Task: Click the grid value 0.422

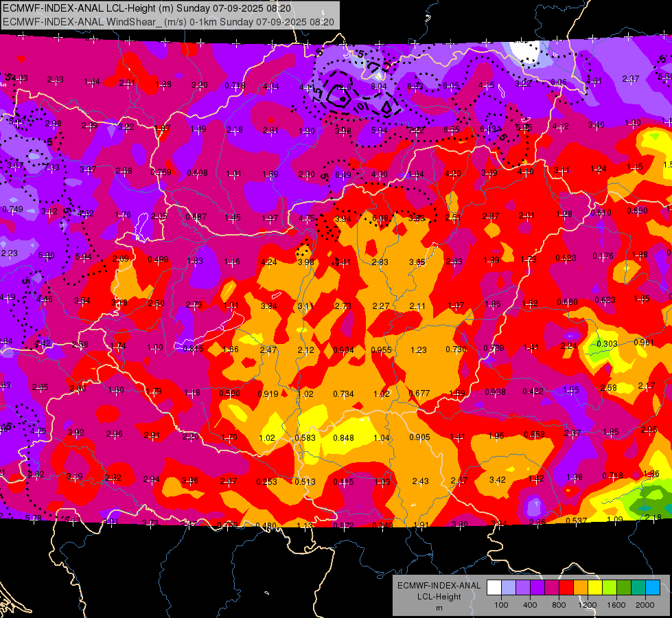Action: pyautogui.click(x=533, y=391)
